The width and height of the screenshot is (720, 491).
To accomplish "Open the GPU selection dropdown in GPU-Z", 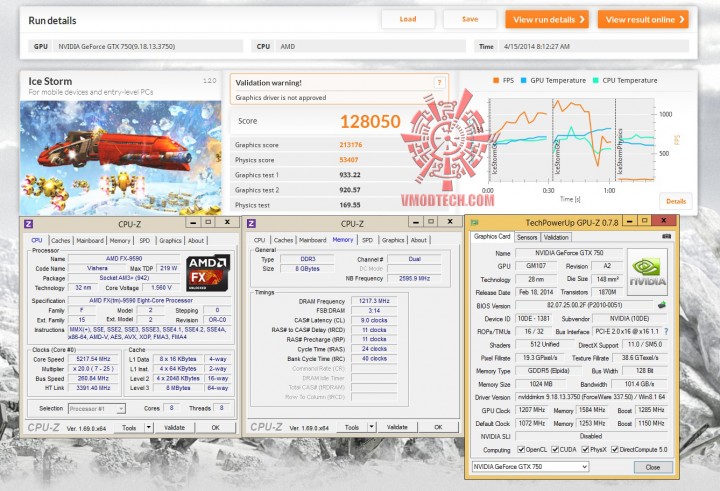I will pyautogui.click(x=530, y=467).
